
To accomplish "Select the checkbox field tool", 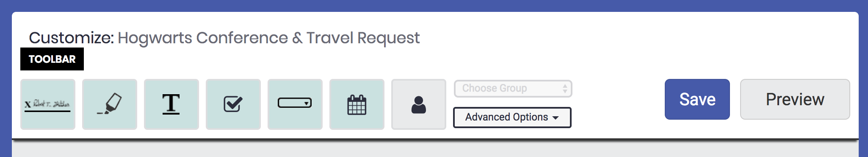I will (233, 104).
